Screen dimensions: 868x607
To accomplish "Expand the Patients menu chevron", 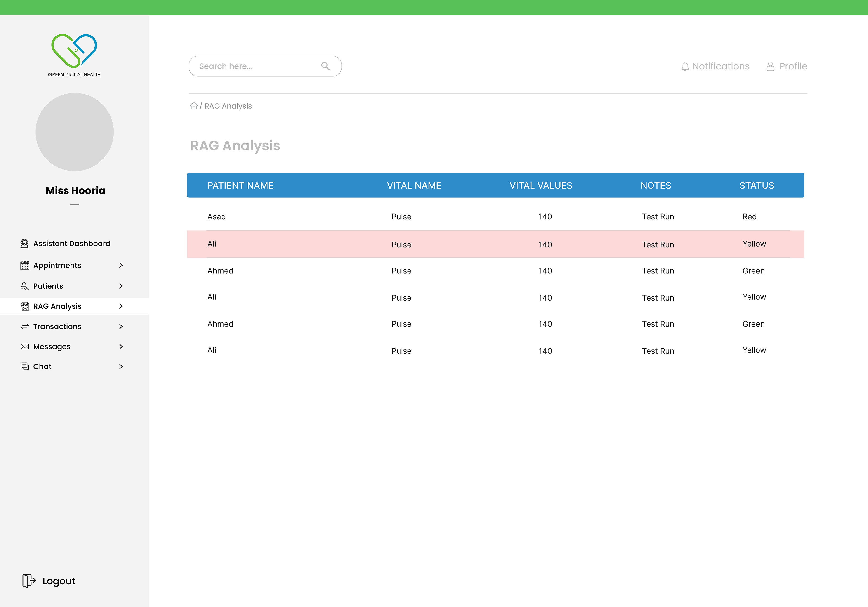I will tap(121, 286).
